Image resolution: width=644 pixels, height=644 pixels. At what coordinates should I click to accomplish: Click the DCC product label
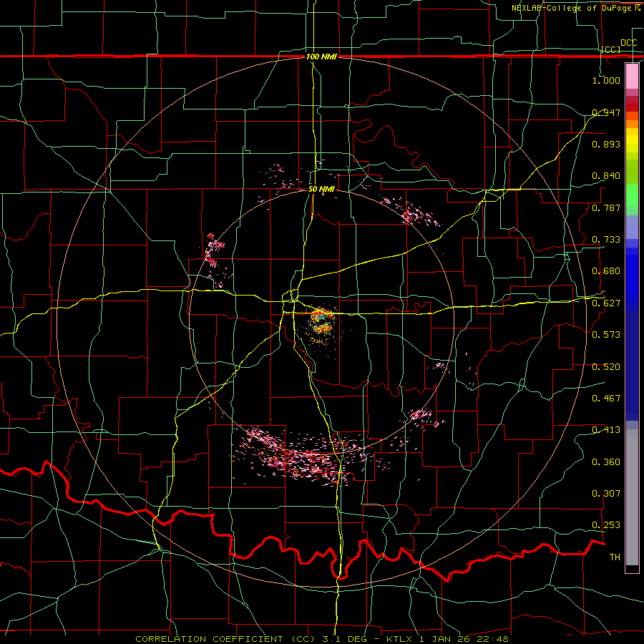click(x=628, y=42)
